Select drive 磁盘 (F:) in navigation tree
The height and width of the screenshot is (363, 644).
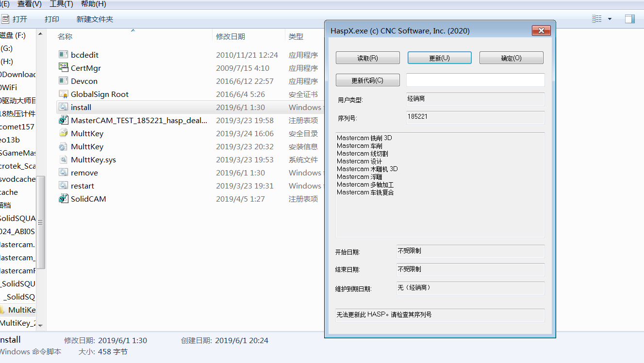(13, 35)
